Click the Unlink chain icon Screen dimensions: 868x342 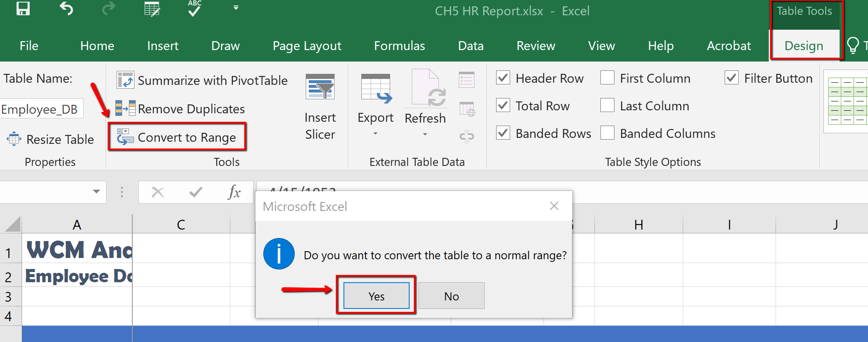[466, 136]
